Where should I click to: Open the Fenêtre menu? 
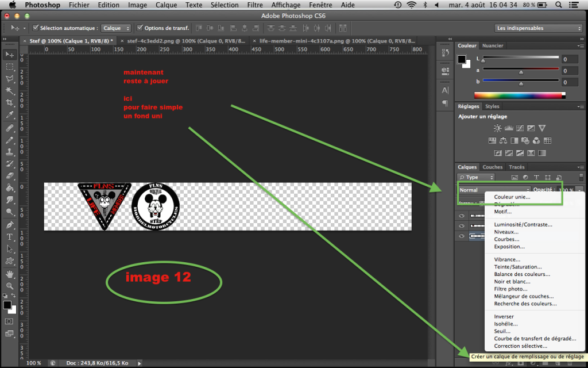point(320,5)
